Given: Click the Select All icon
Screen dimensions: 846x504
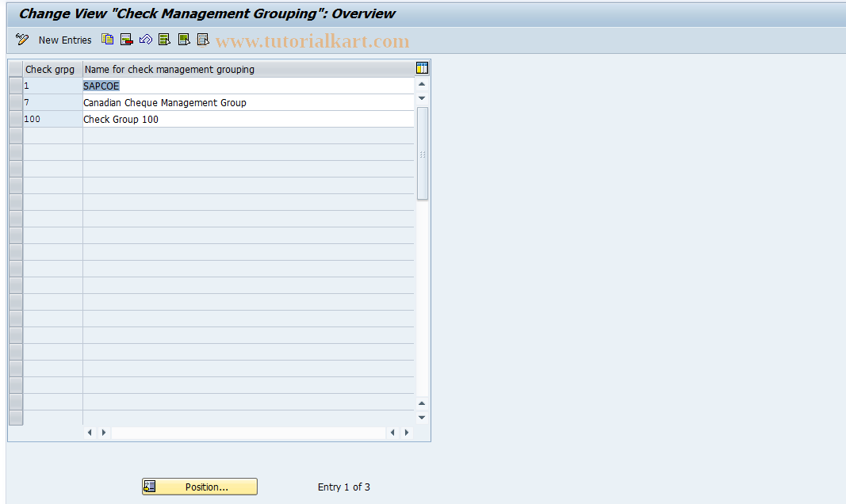Looking at the screenshot, I should click(165, 40).
